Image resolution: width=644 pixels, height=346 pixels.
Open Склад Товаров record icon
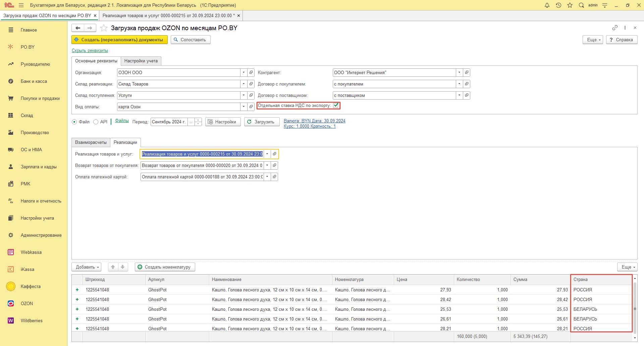[251, 84]
